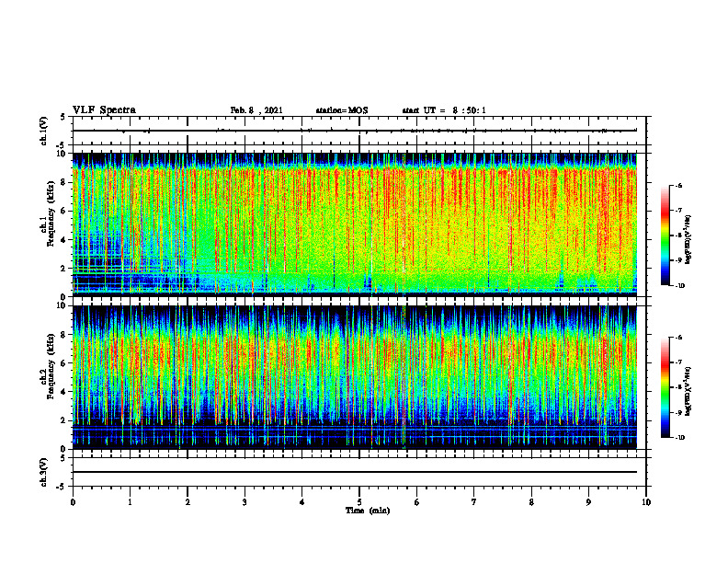
Task: Click the "8" kHz tick on ch.1 frequency axis
Action: 65,182
